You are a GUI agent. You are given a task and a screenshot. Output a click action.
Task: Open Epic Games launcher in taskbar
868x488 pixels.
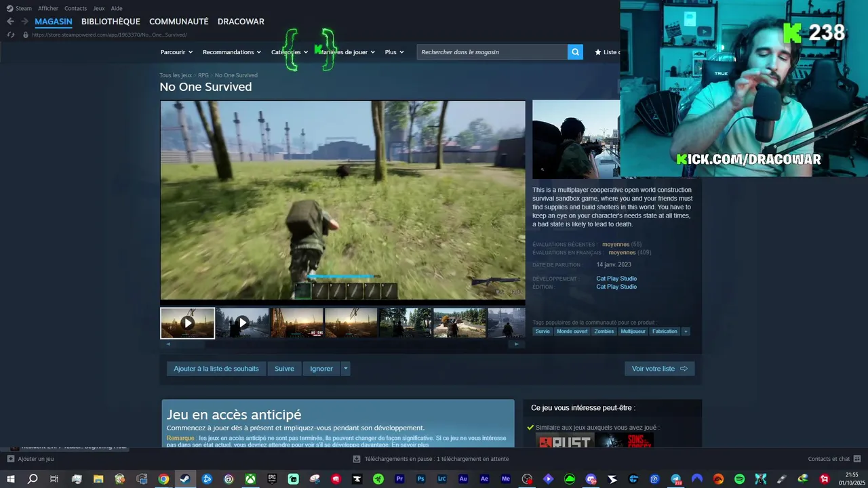[272, 479]
